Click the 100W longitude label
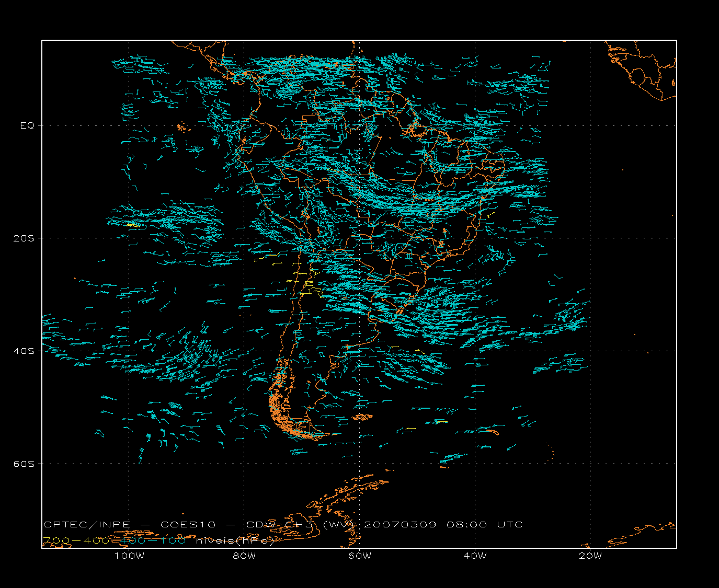Screen dimensions: 719x588 click(x=129, y=556)
